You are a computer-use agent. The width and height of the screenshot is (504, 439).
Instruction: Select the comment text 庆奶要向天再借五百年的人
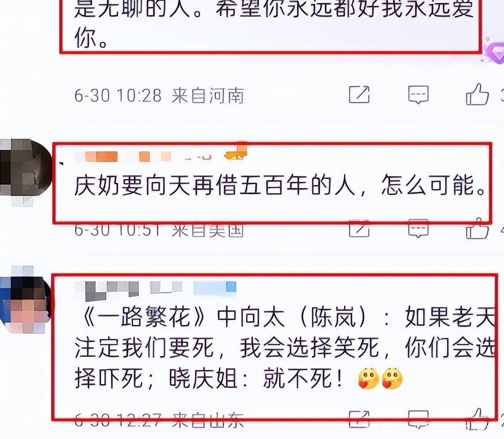click(x=214, y=186)
